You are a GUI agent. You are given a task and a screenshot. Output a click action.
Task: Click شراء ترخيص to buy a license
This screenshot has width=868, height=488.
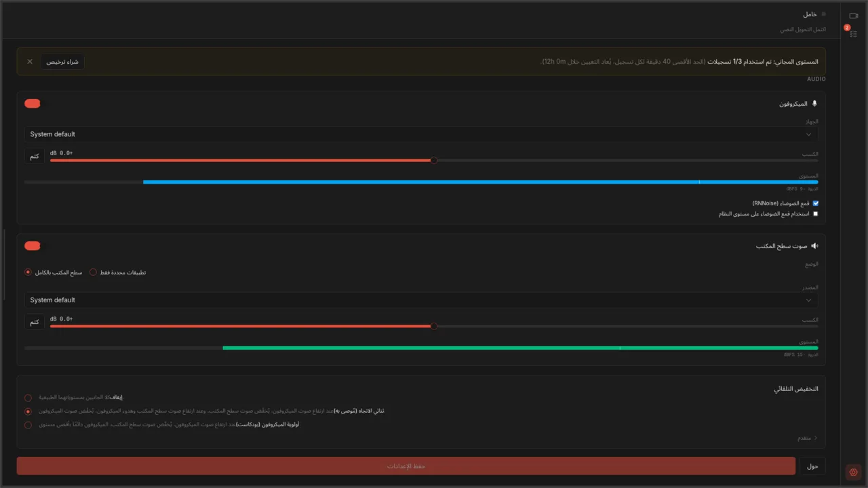point(62,62)
